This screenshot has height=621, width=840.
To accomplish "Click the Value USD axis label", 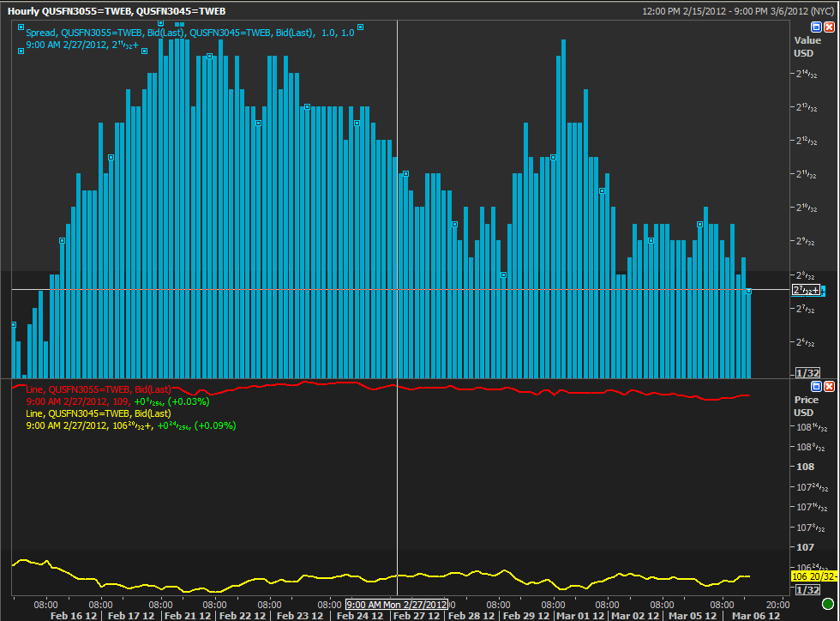I will click(807, 46).
